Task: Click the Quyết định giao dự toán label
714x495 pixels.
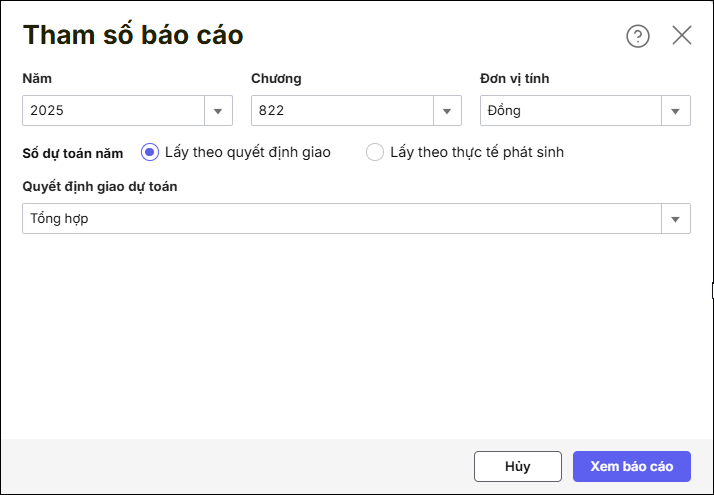Action: (x=100, y=186)
